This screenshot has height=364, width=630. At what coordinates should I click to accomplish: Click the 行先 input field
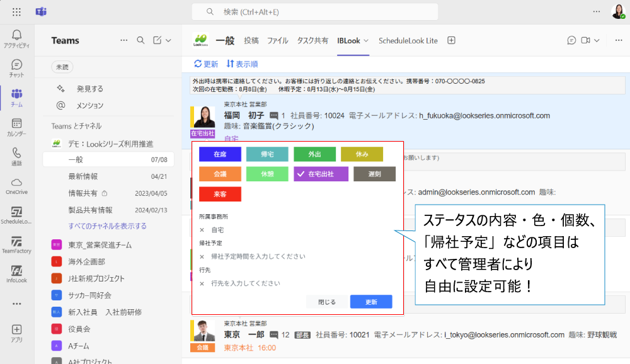(296, 283)
